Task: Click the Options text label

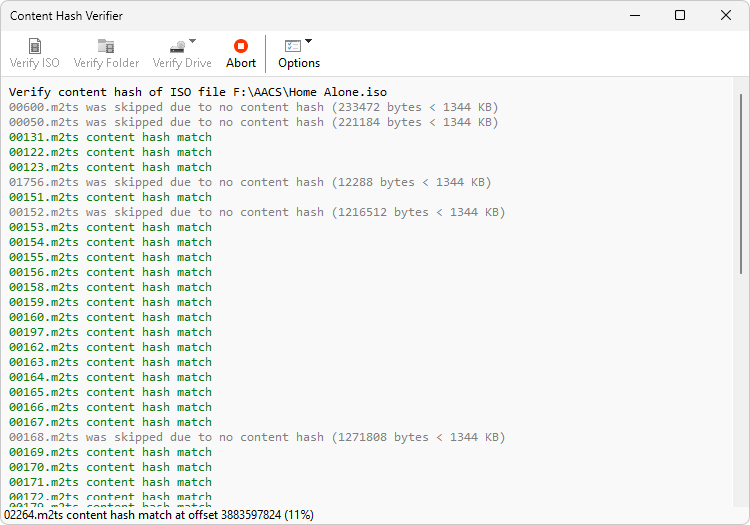Action: point(299,63)
